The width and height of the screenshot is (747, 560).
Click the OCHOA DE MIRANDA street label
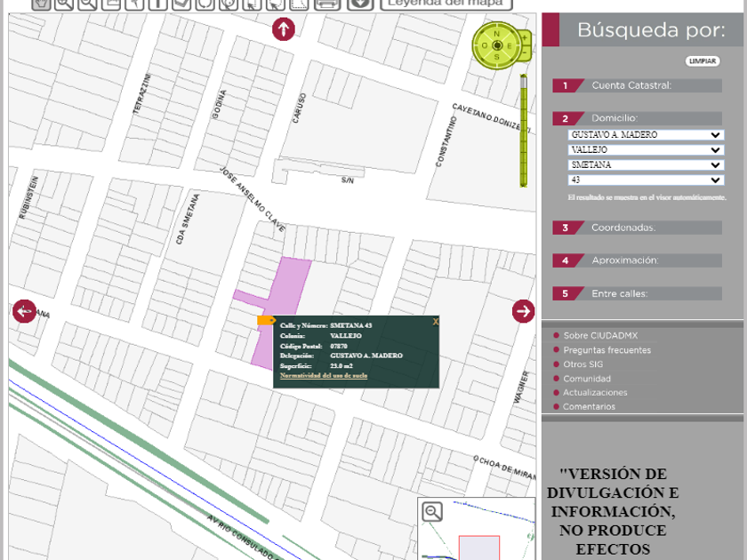click(504, 468)
